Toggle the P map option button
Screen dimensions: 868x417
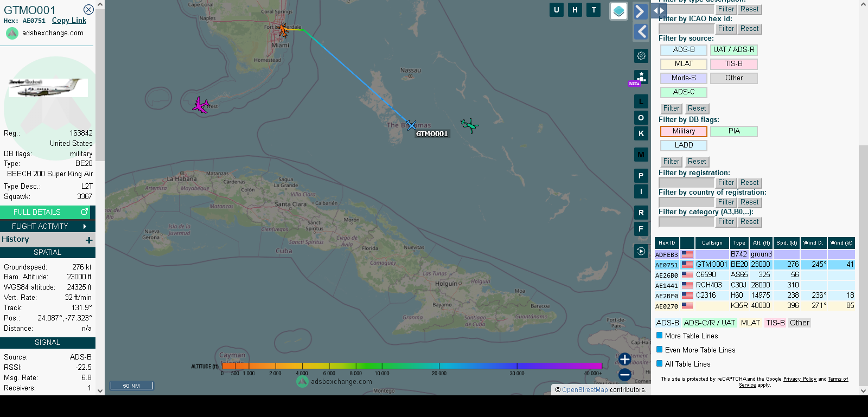(641, 176)
